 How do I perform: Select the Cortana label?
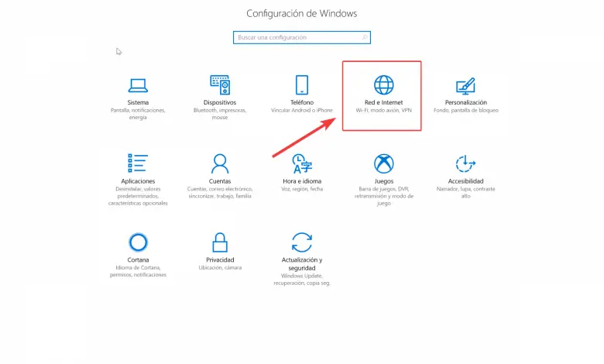pos(138,260)
